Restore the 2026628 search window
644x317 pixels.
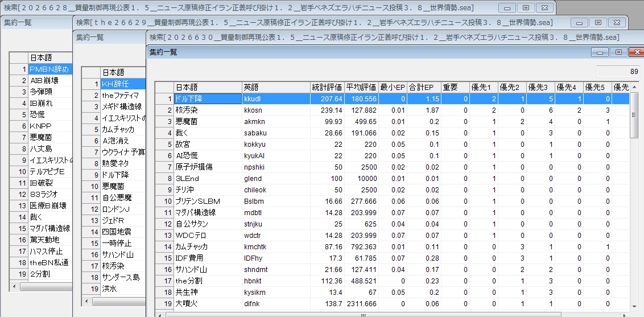pos(526,8)
